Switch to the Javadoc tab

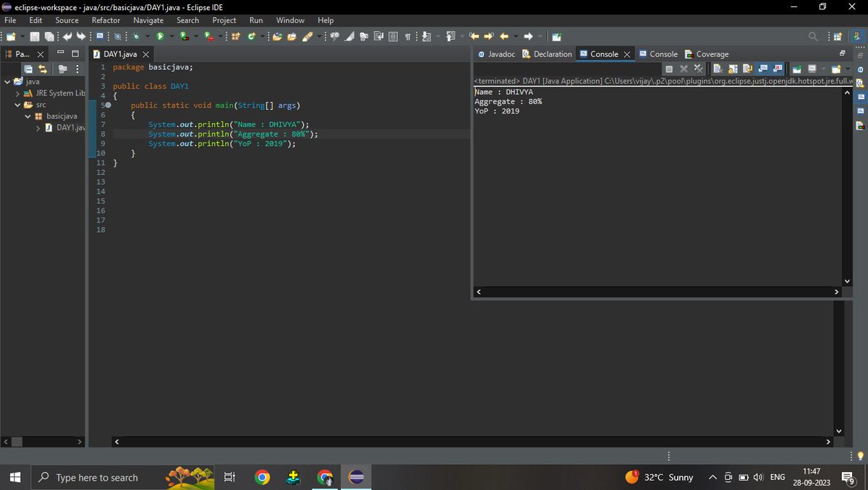coord(497,54)
